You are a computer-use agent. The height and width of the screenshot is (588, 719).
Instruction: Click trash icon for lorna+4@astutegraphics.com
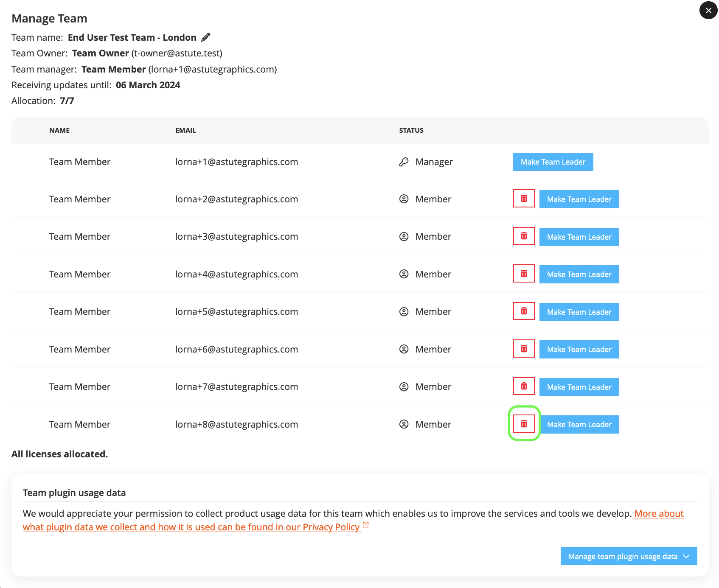pos(524,274)
